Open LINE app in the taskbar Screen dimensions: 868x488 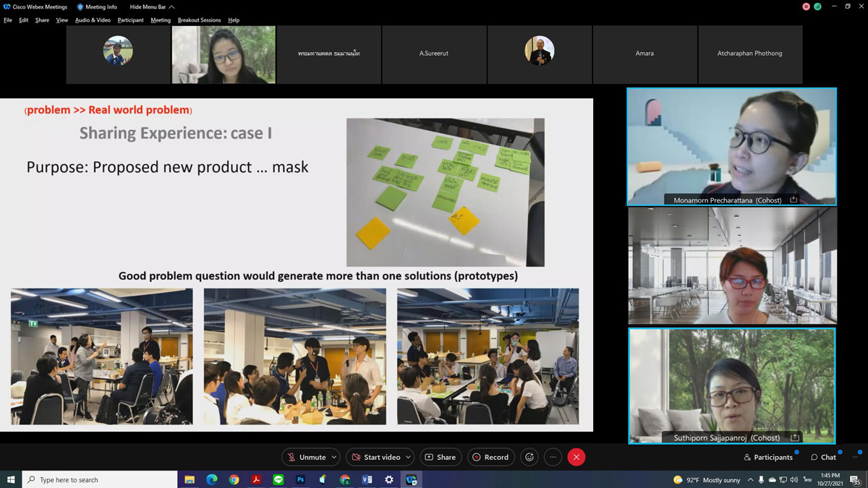tap(278, 479)
